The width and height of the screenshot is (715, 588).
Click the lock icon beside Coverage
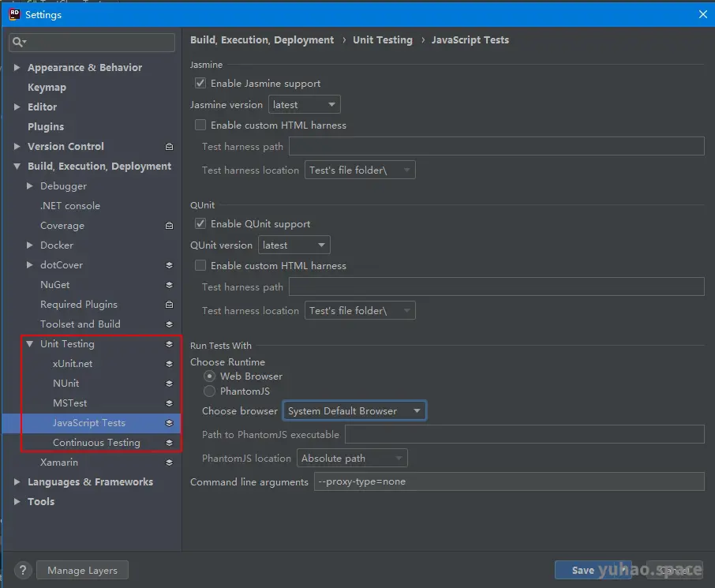tap(168, 225)
